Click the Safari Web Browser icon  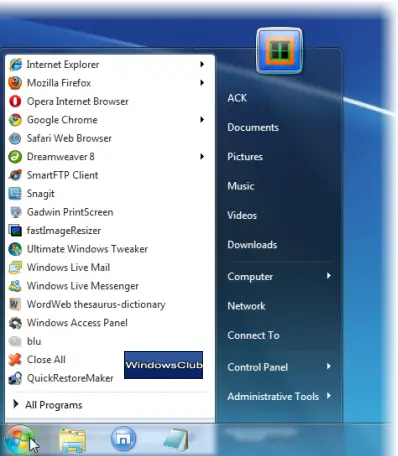coord(15,138)
